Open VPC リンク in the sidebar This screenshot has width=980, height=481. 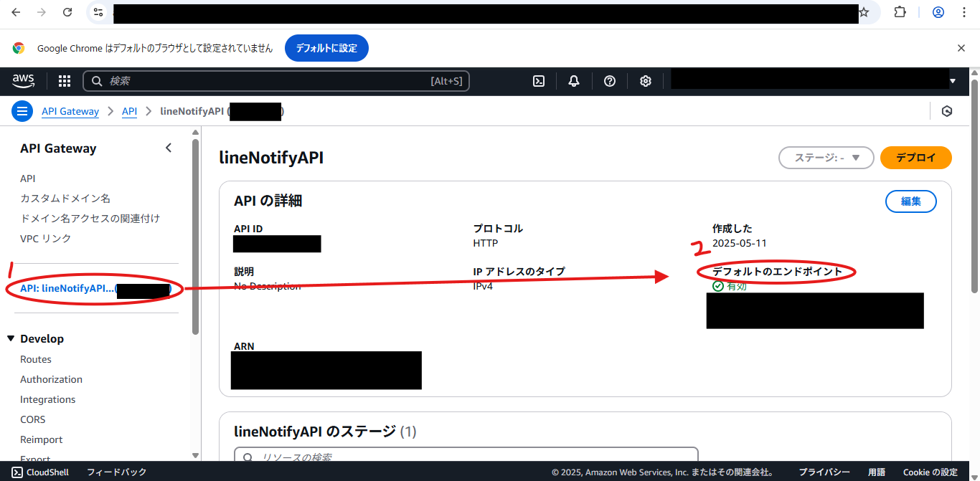point(46,239)
